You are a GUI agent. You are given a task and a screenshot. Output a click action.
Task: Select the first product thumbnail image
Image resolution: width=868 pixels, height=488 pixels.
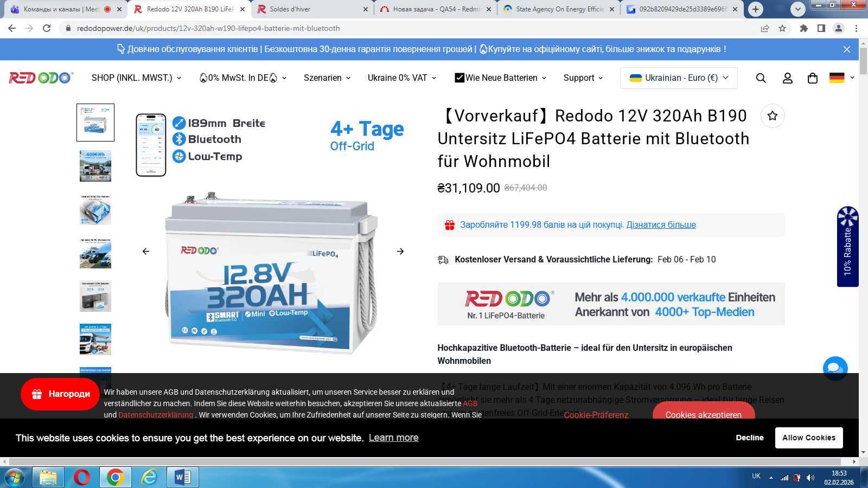95,123
